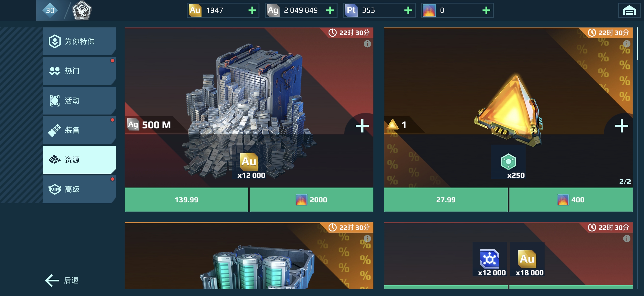Expand the 500 M silver offer details
The height and width of the screenshot is (296, 644).
(362, 126)
